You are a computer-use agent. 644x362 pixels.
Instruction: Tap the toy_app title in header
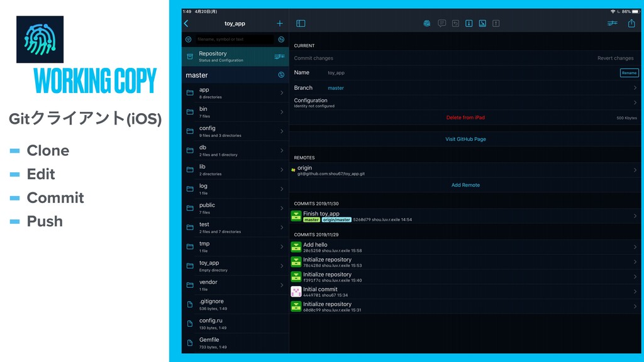235,23
